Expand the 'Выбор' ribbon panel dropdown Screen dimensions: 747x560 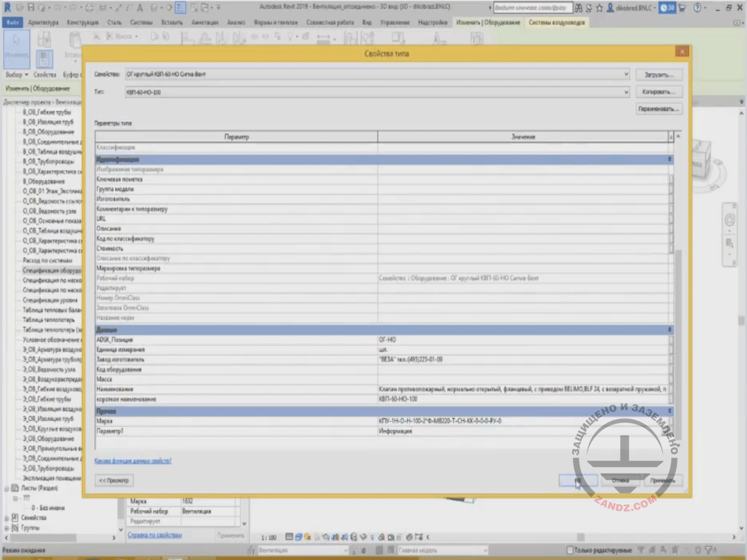pyautogui.click(x=17, y=75)
